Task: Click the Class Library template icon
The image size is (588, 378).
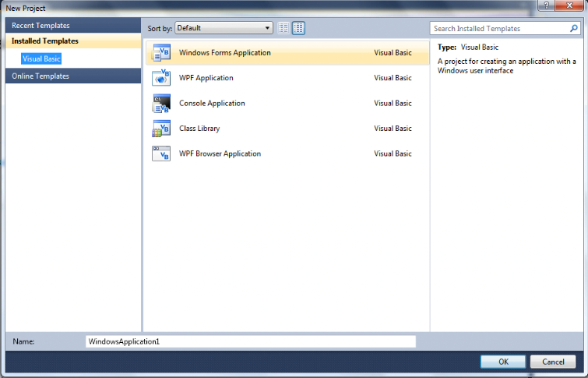Action: 161,129
